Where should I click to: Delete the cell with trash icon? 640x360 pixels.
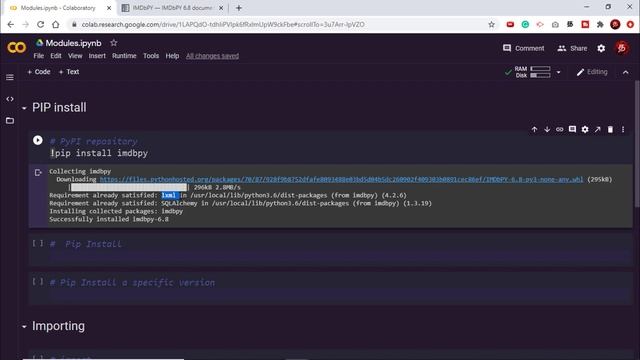pos(610,129)
